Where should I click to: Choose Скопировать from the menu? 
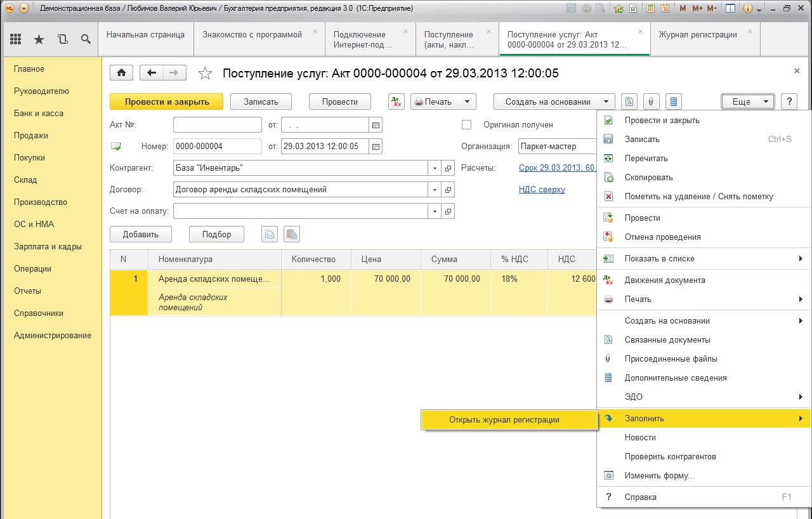(x=704, y=177)
